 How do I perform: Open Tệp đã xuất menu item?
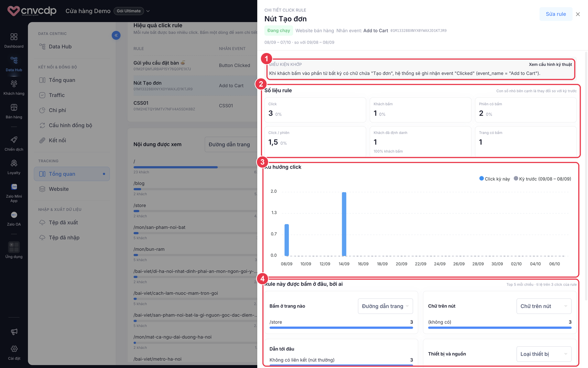pos(72,223)
